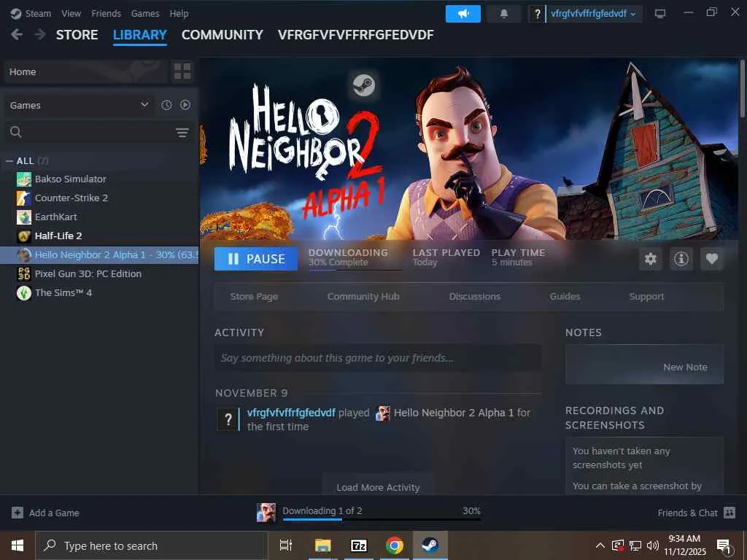Click the bottom download progress bar
The height and width of the screenshot is (560, 747).
click(382, 519)
